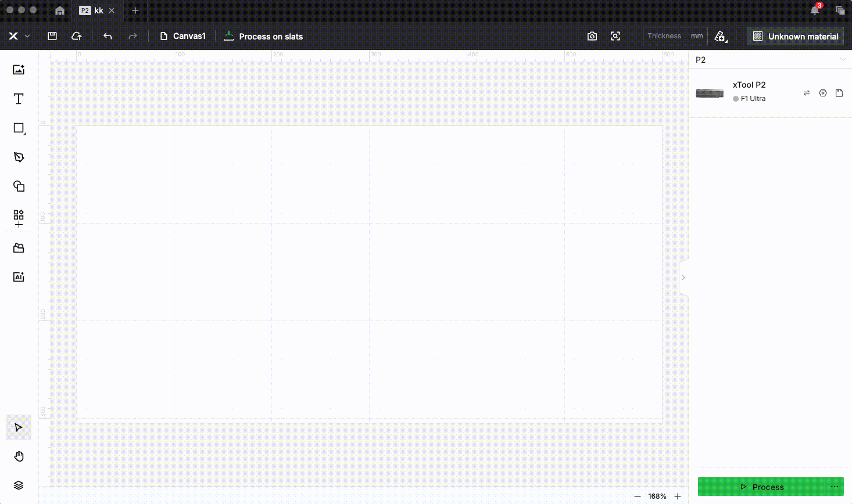The image size is (852, 504).
Task: Collapse the right side panel arrow
Action: [683, 278]
